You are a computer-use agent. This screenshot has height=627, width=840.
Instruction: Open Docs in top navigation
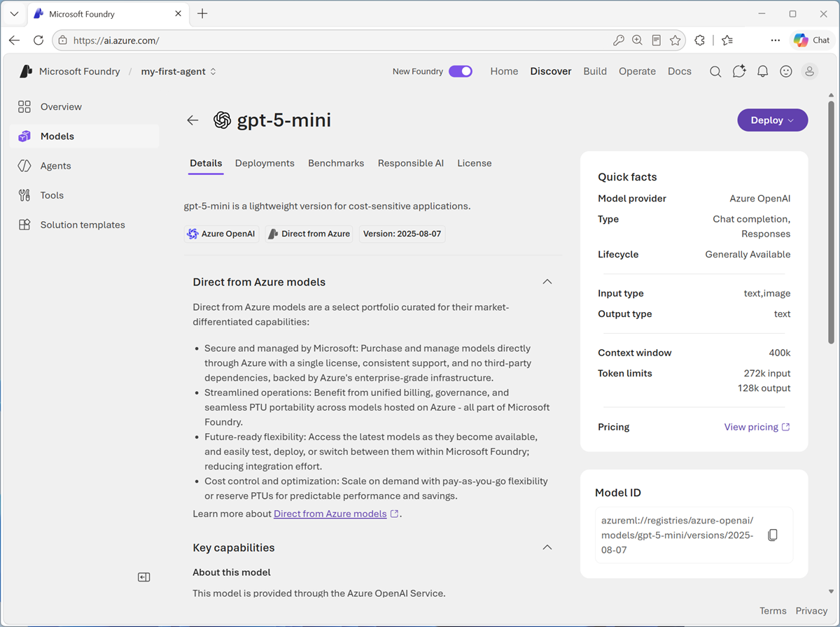(x=680, y=71)
